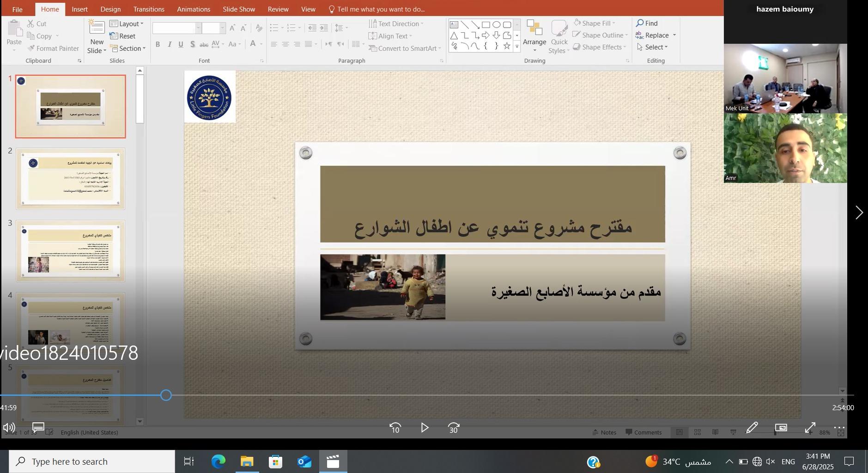Open File Explorer from taskbar
The height and width of the screenshot is (473, 868).
247,461
